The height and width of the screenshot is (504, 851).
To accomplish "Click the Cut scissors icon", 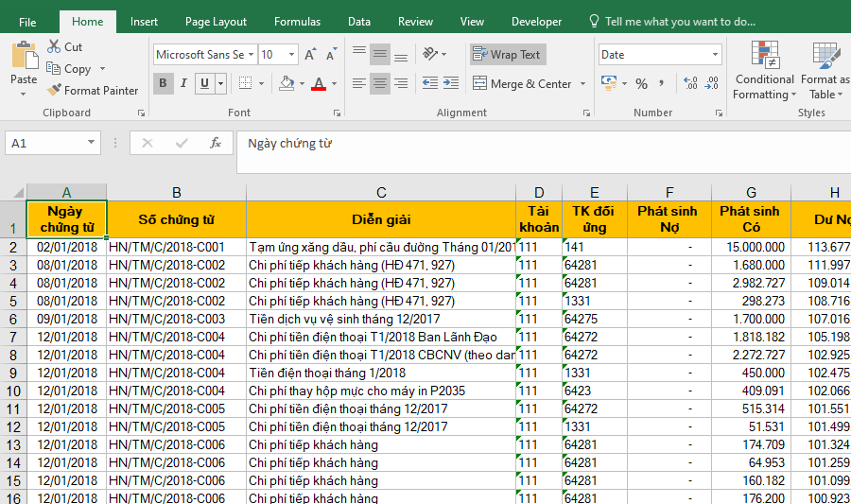I will point(53,46).
